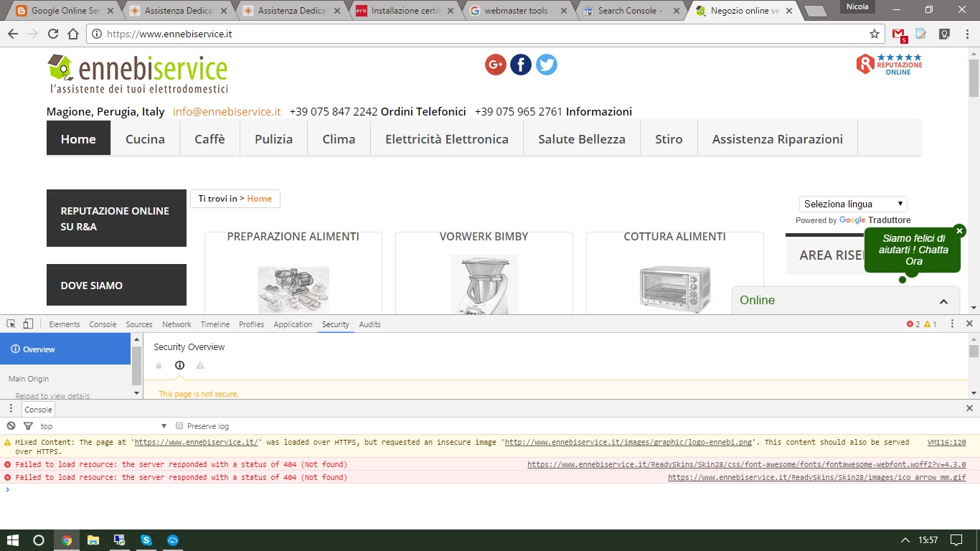This screenshot has height=551, width=980.
Task: Open Skype from the taskbar
Action: [146, 540]
